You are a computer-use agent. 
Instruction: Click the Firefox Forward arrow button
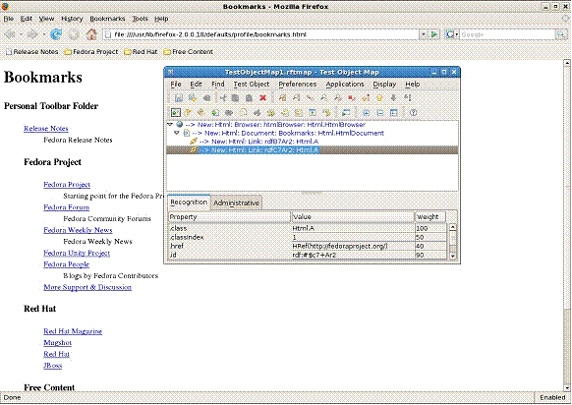tap(32, 34)
